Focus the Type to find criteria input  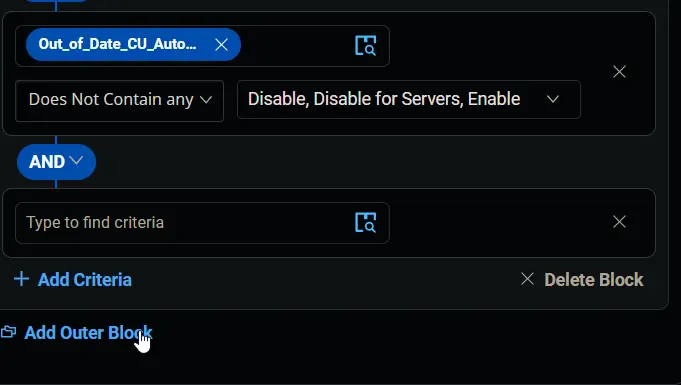click(x=187, y=222)
